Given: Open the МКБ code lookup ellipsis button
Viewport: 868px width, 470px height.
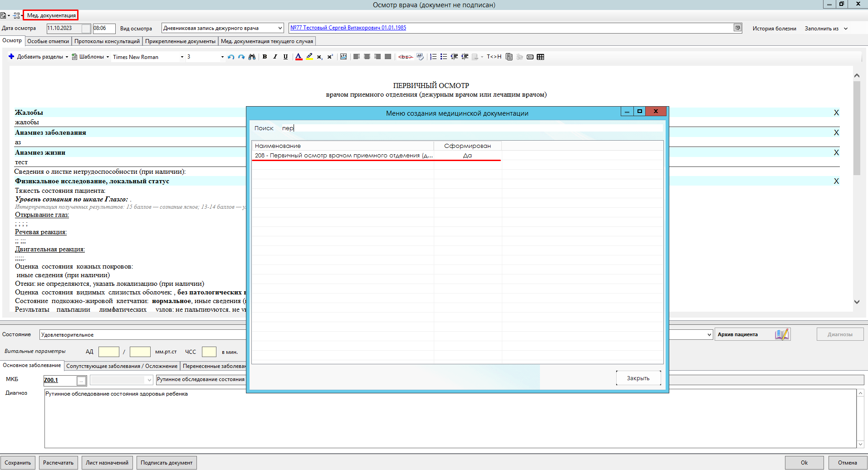Looking at the screenshot, I should [x=81, y=381].
